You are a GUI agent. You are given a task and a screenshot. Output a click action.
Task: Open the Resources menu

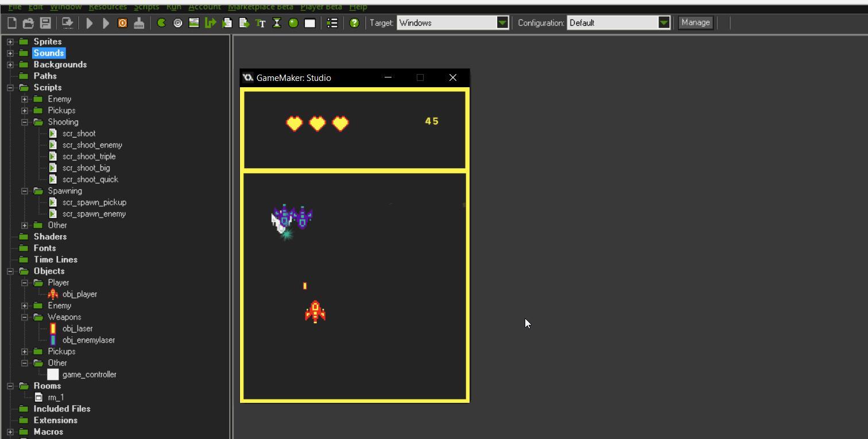point(107,7)
